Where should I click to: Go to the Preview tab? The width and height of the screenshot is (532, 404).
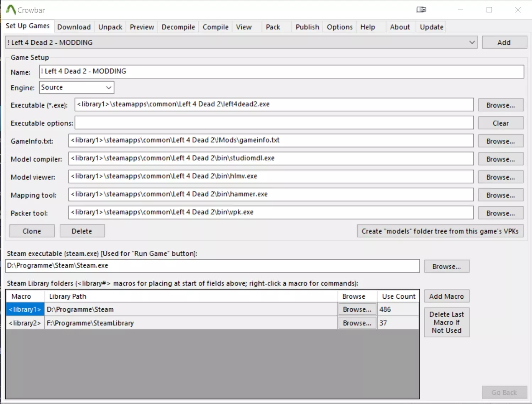point(142,27)
